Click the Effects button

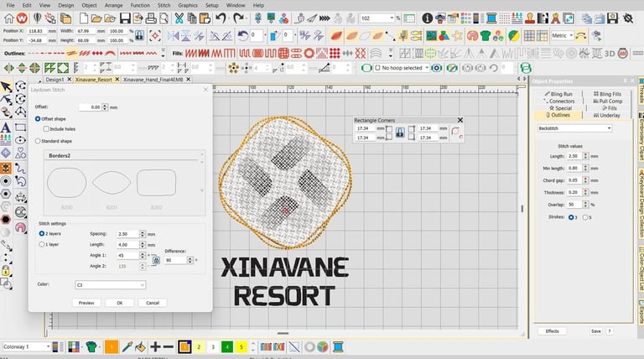(552, 331)
